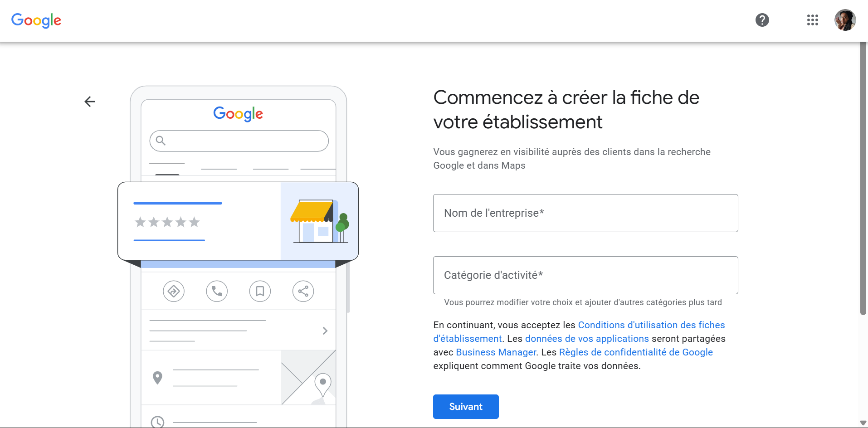The image size is (868, 428).
Task: Click the Google logo in header
Action: pyautogui.click(x=36, y=20)
